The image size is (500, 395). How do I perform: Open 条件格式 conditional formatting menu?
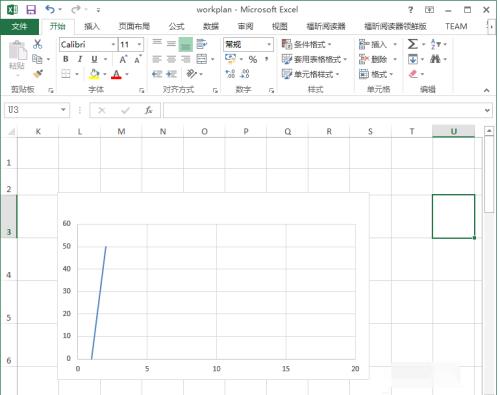(x=306, y=44)
